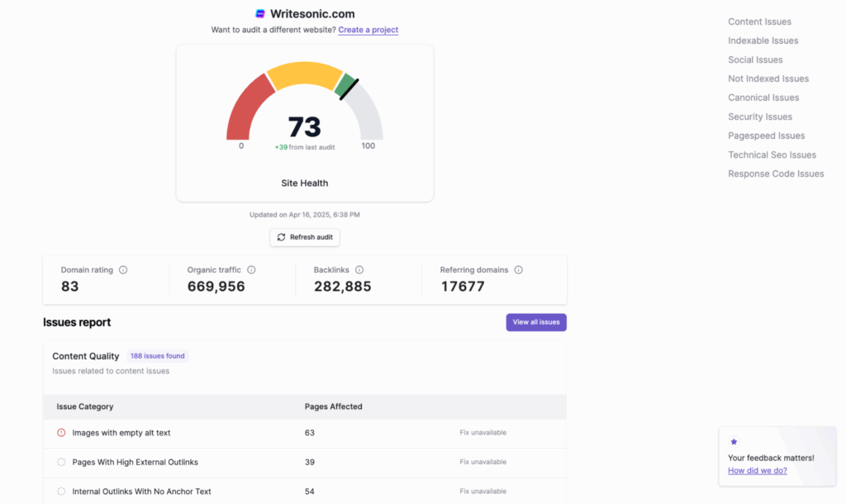Go to Response Code Issues
The height and width of the screenshot is (504, 846).
point(776,174)
